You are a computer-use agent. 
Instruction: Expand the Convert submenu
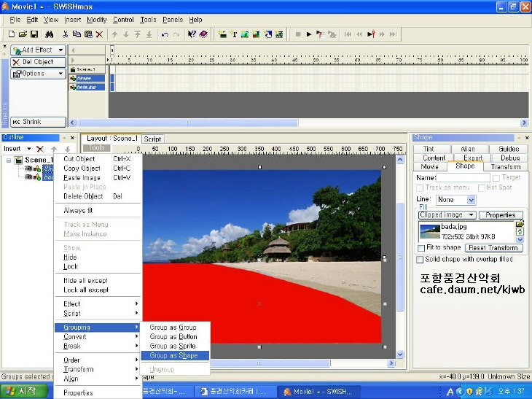tap(98, 336)
